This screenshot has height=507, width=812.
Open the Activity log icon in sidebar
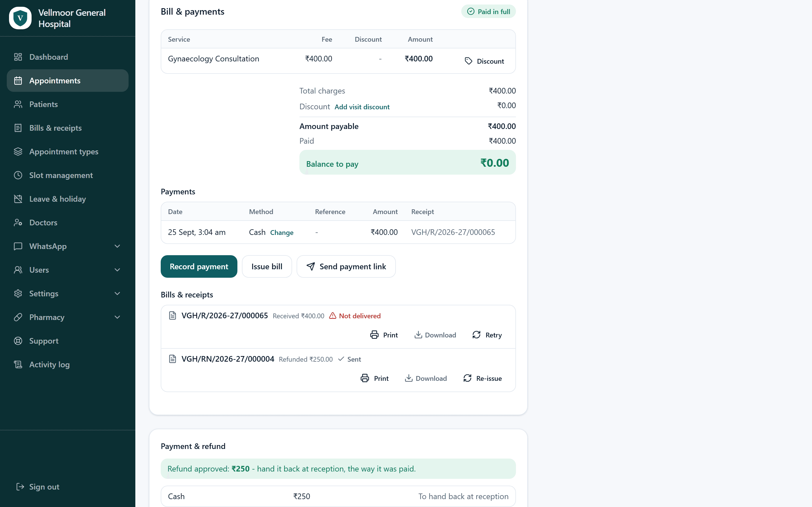coord(18,364)
